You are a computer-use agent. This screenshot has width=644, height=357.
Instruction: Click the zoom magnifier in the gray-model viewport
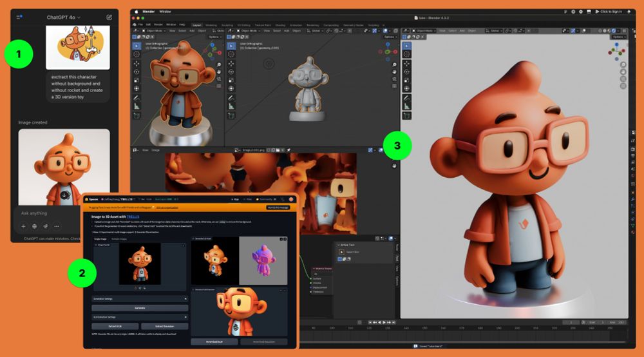pyautogui.click(x=394, y=64)
